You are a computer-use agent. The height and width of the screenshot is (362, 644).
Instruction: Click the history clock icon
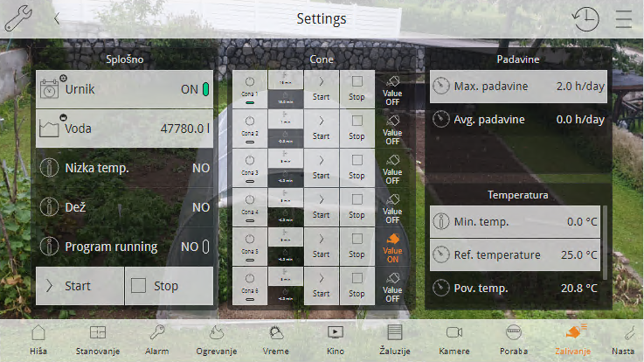pos(585,19)
